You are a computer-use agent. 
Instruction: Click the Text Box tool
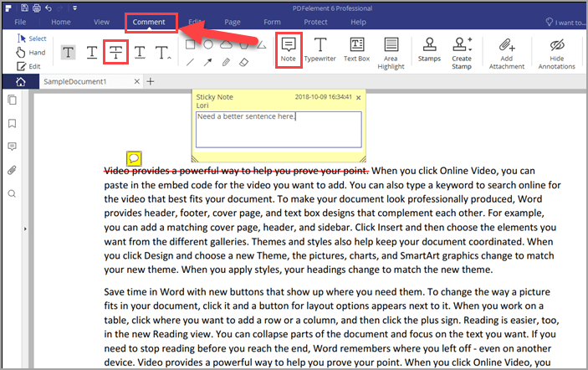pyautogui.click(x=356, y=50)
